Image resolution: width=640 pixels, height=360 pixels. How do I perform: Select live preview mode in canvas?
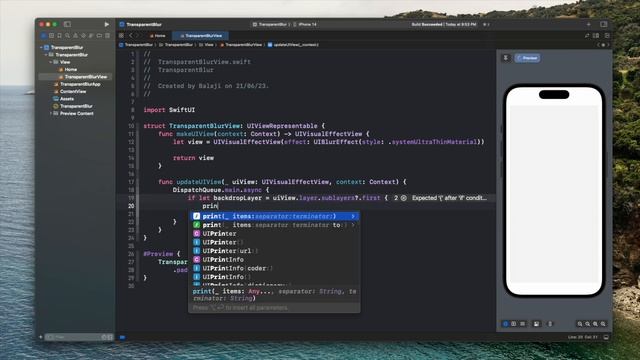point(506,324)
